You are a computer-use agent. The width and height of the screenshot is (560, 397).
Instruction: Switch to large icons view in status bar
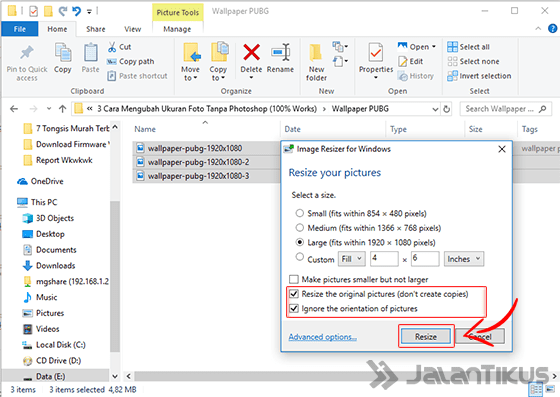tap(551, 389)
